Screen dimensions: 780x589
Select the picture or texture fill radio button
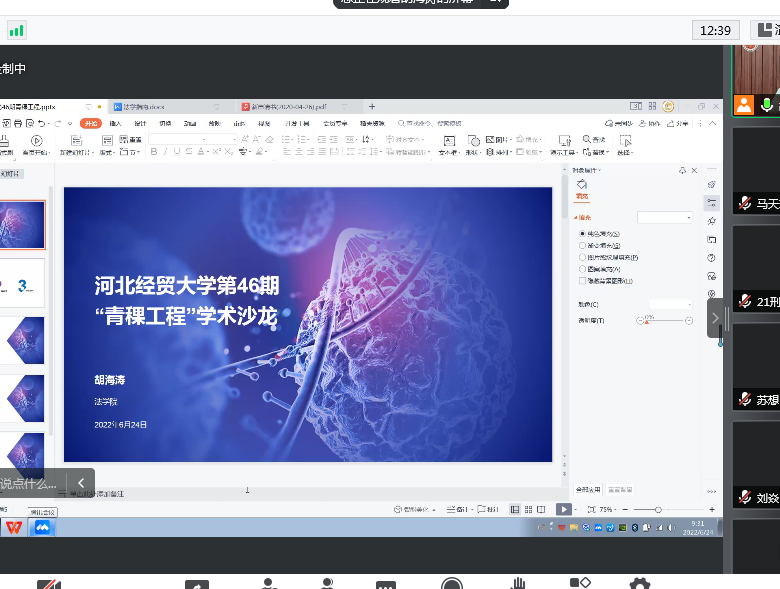click(582, 257)
